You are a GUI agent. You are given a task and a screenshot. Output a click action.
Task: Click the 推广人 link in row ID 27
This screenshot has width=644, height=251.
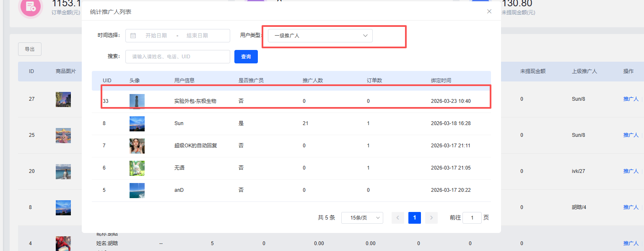point(631,99)
